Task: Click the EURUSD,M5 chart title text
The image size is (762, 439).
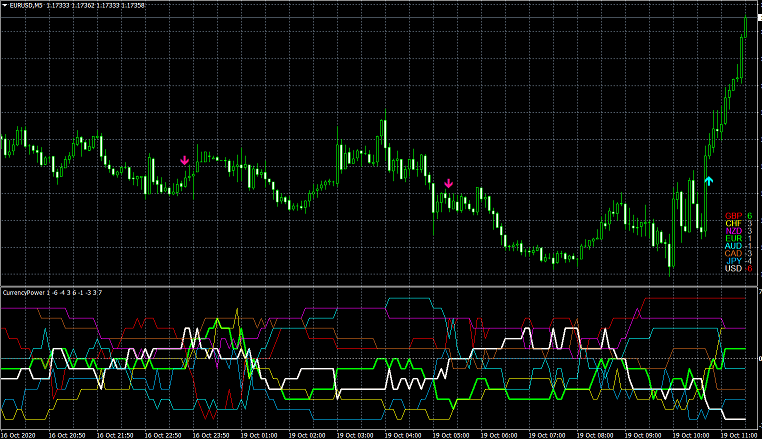Action: [26, 5]
